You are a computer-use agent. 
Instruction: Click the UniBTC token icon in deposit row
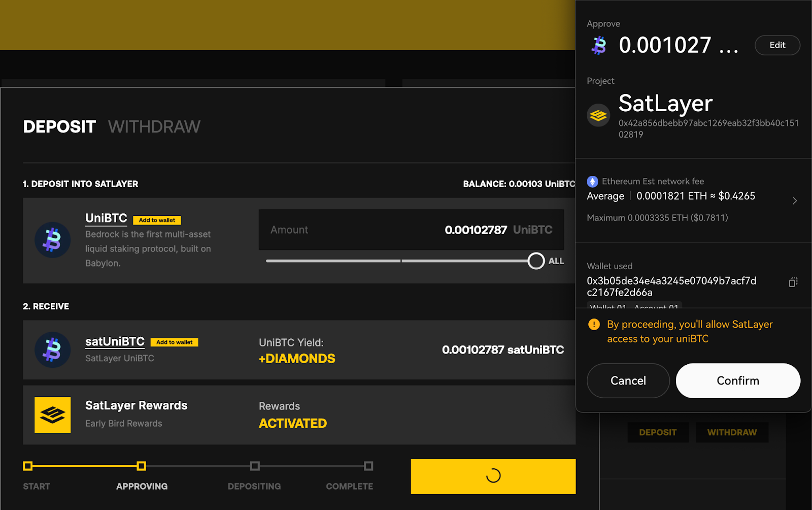pos(52,240)
